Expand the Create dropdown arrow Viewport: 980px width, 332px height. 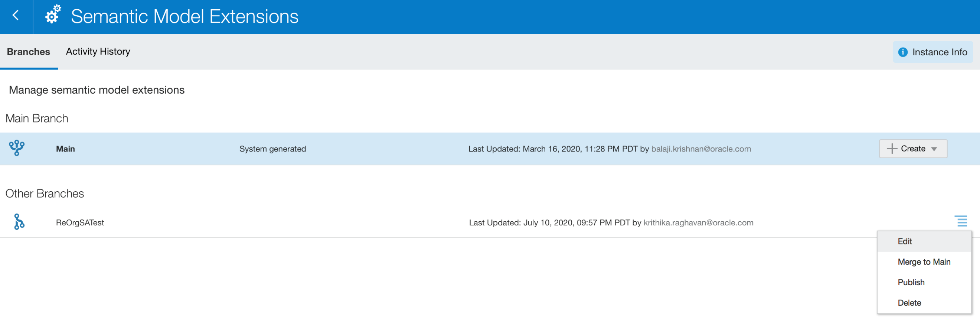click(934, 149)
